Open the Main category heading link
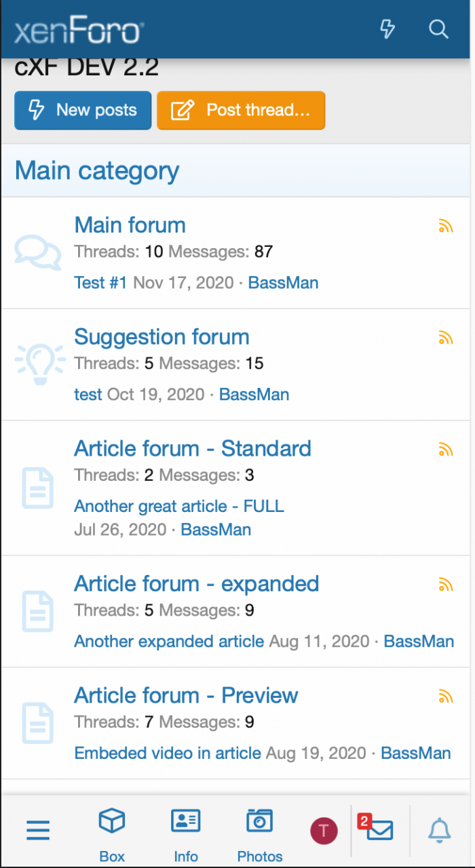The width and height of the screenshot is (475, 868). coord(97,171)
